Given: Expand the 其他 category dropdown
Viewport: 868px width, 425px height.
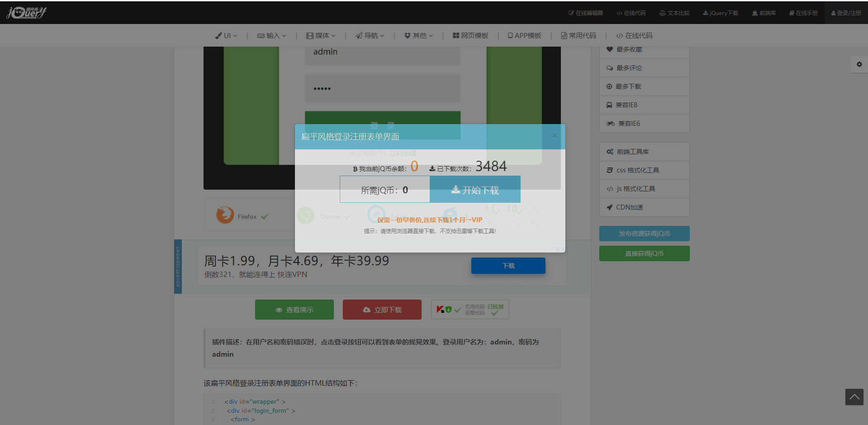Looking at the screenshot, I should [x=419, y=36].
